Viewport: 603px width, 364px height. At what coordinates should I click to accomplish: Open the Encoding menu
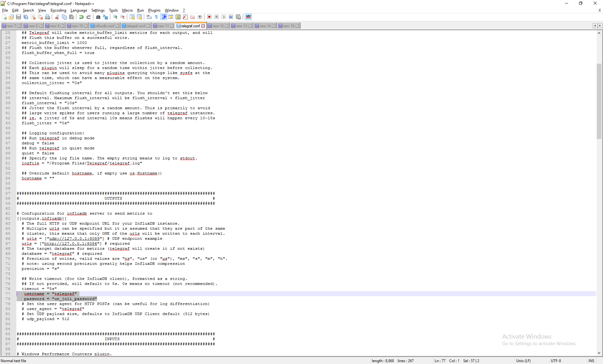[x=58, y=10]
